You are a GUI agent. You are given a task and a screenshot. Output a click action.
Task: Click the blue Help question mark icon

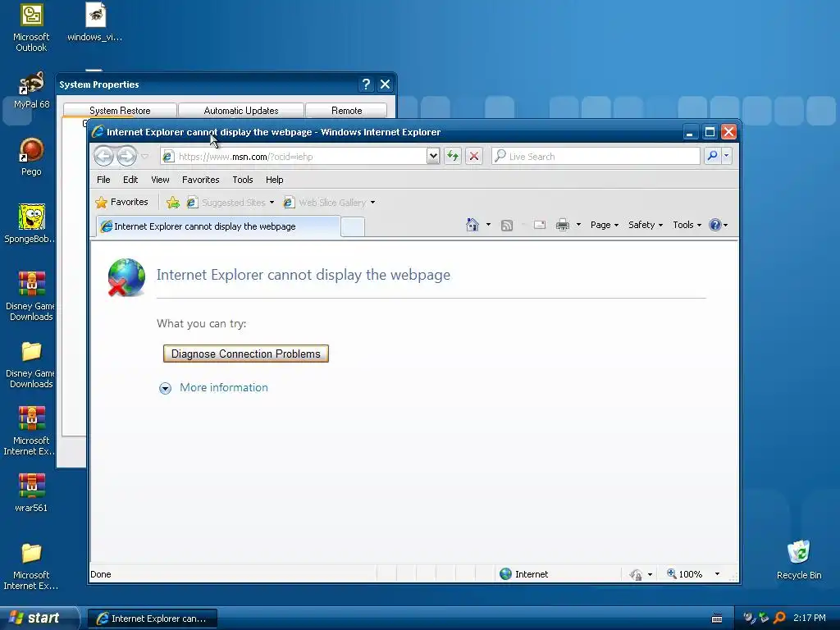715,225
